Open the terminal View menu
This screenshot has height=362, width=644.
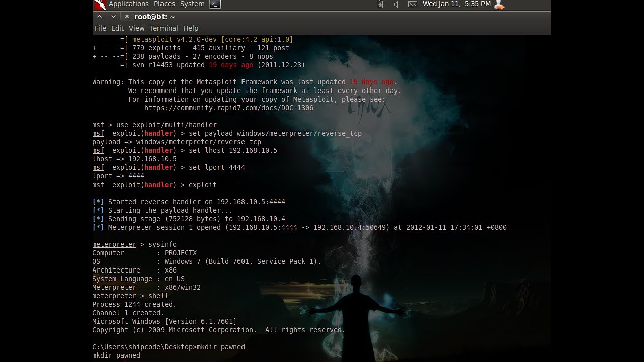point(136,28)
